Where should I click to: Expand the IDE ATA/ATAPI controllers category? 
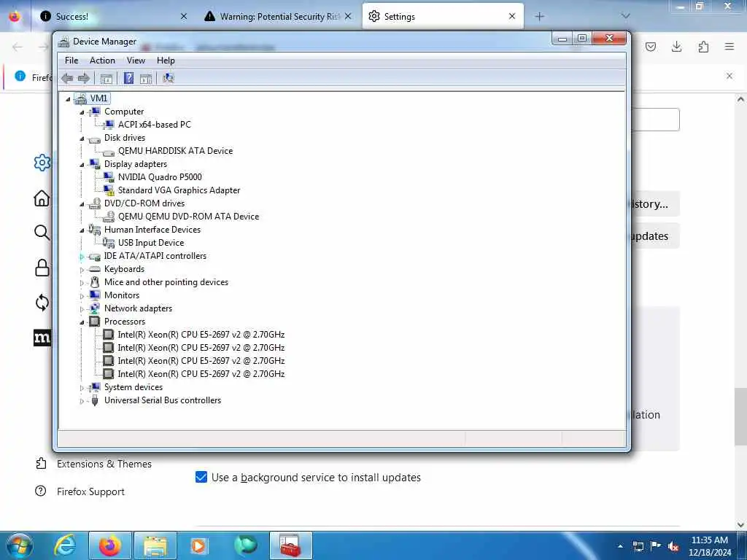click(82, 257)
